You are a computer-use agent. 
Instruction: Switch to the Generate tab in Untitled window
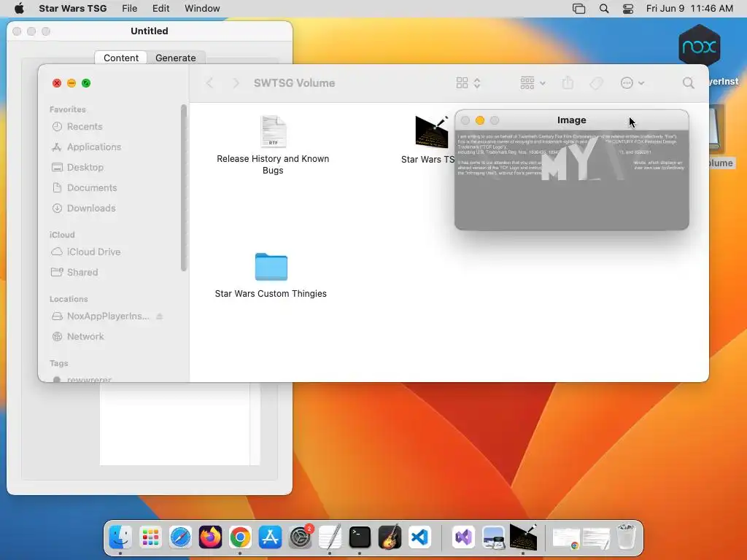tap(175, 58)
